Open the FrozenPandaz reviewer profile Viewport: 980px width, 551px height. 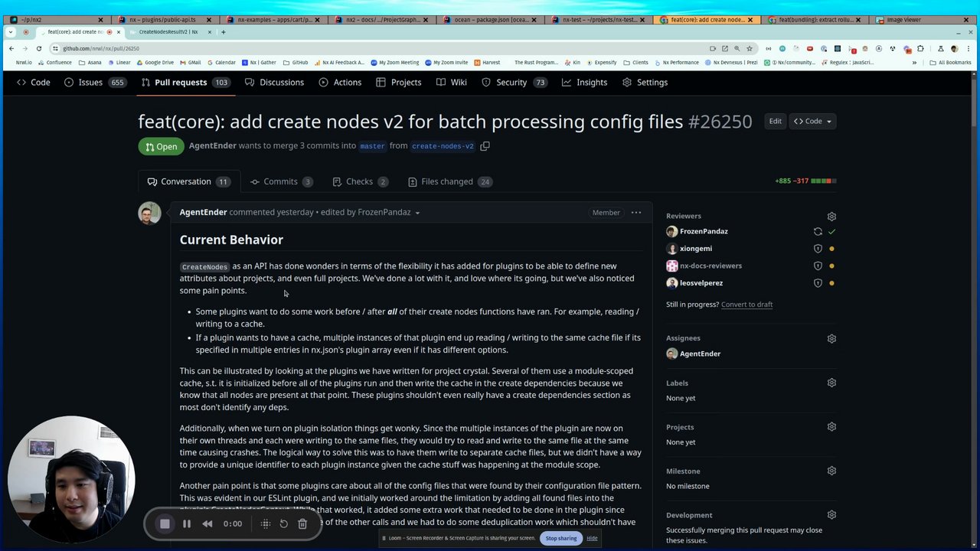click(x=704, y=231)
